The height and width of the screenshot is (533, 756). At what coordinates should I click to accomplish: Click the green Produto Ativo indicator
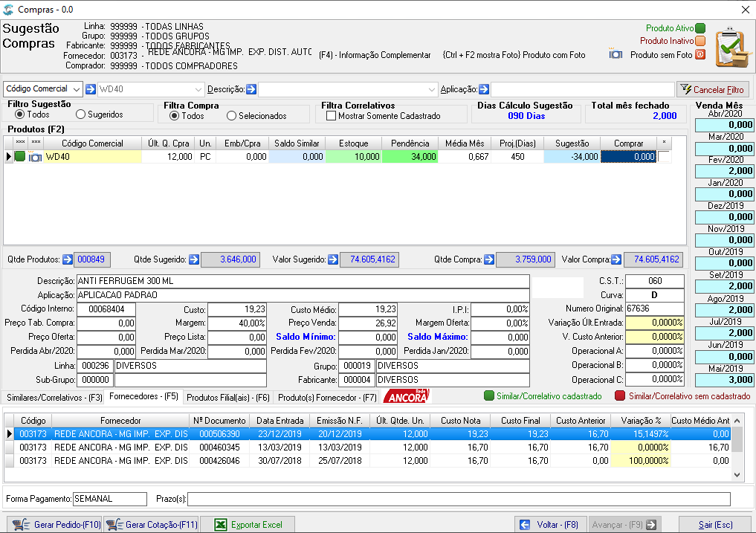tap(700, 28)
